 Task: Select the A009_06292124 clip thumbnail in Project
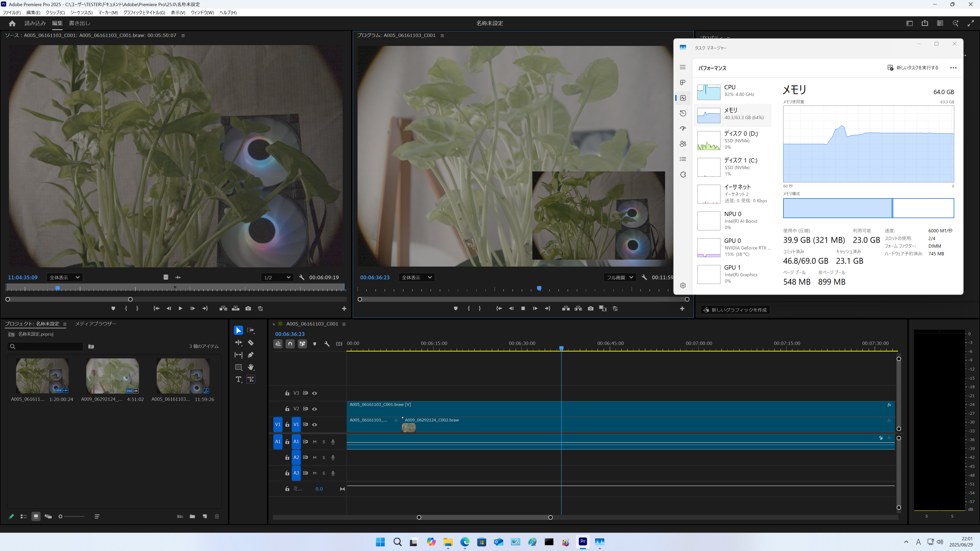[113, 376]
